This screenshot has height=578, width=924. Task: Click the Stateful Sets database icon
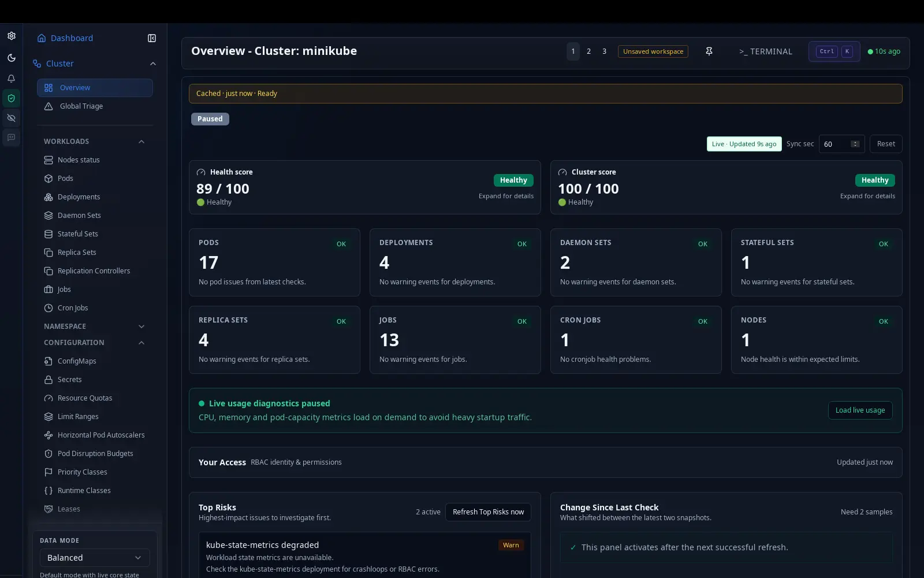tap(49, 234)
